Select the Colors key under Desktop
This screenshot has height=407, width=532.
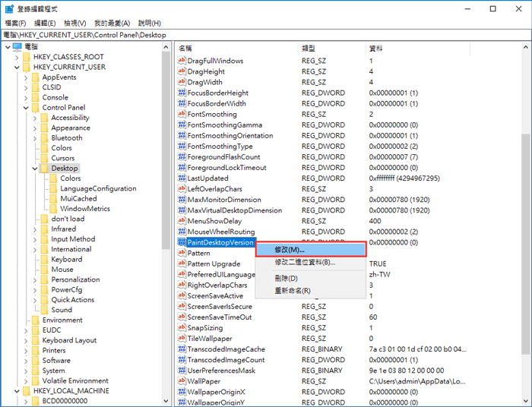click(x=71, y=178)
